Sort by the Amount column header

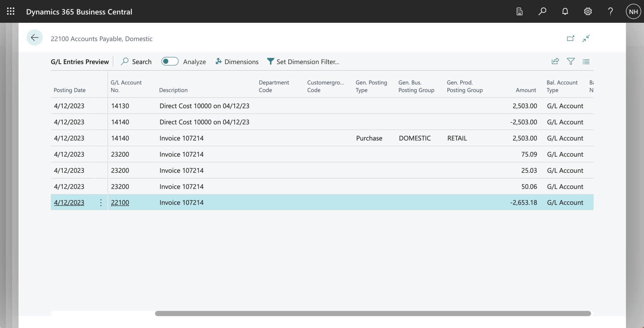click(x=525, y=90)
